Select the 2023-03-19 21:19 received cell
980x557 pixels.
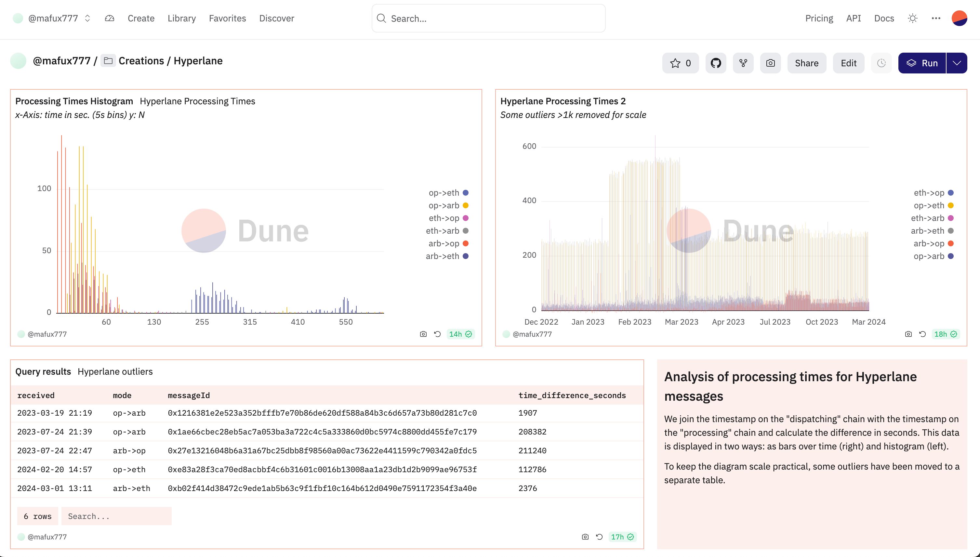(x=55, y=413)
